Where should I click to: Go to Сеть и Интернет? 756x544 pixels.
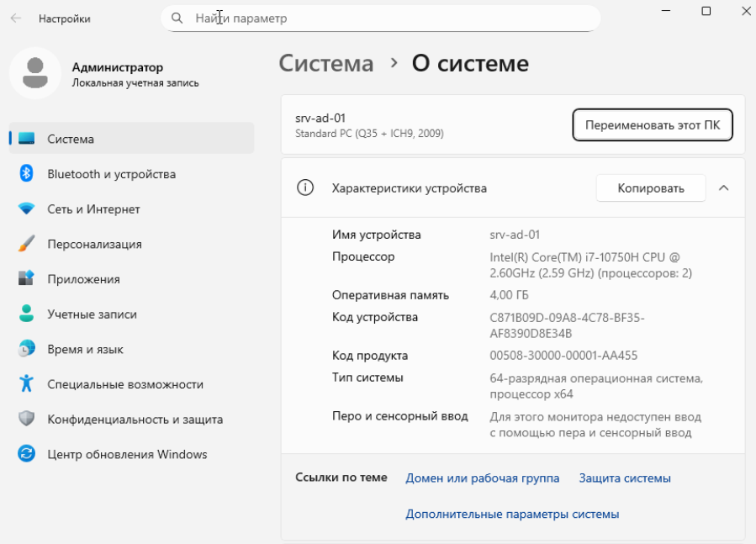click(x=131, y=209)
